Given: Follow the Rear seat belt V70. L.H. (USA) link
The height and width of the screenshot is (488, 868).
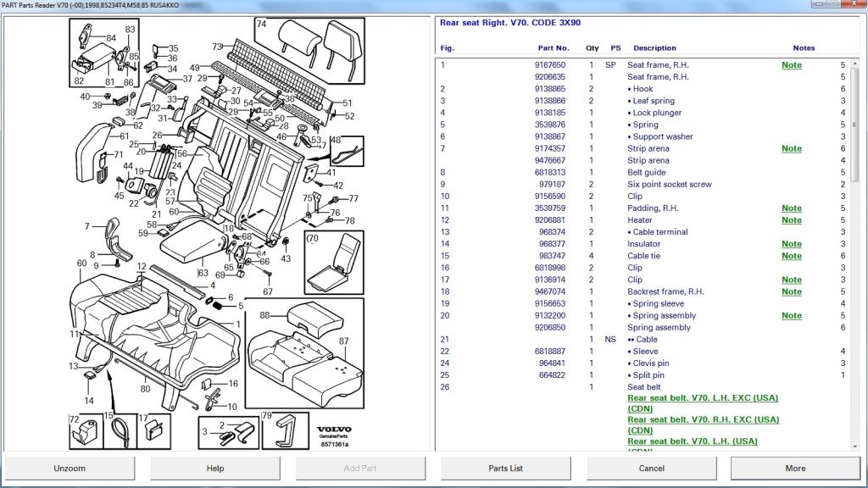Looking at the screenshot, I should coord(693,441).
